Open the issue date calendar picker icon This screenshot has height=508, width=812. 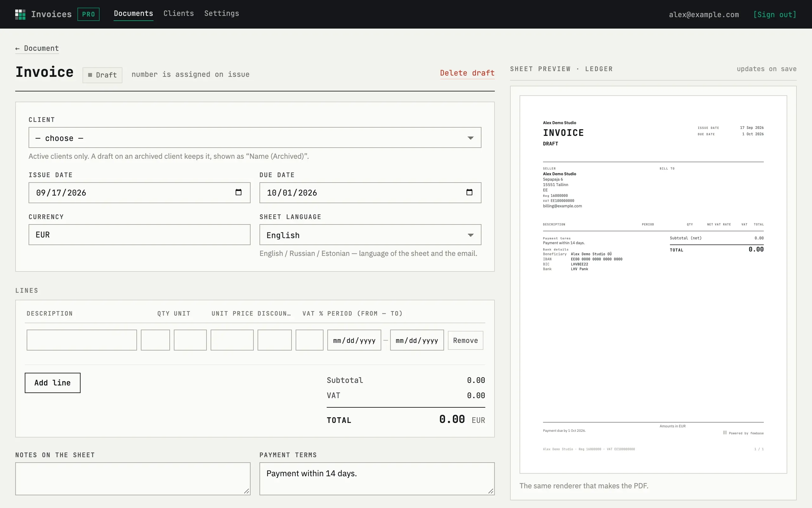(x=239, y=192)
